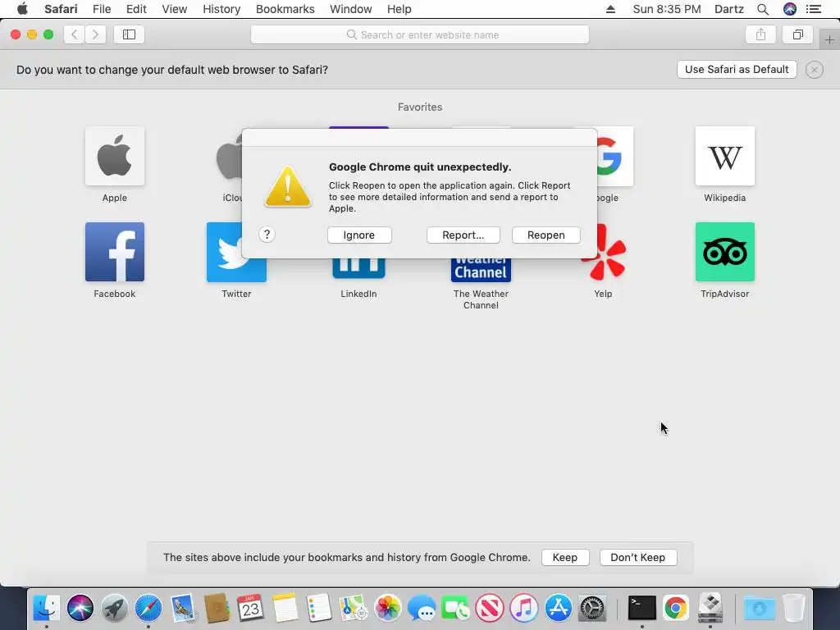The image size is (840, 630).
Task: Launch Google Chrome from the Dock
Action: (676, 608)
